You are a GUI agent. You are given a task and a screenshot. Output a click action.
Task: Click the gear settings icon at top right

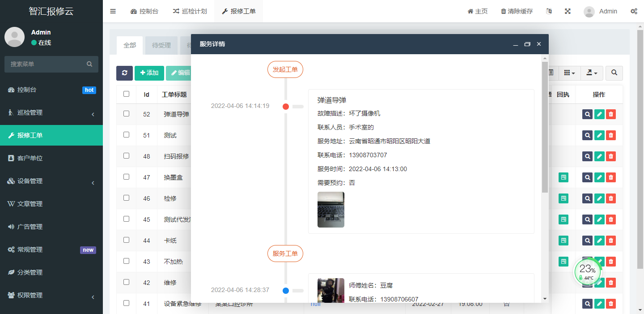click(634, 11)
